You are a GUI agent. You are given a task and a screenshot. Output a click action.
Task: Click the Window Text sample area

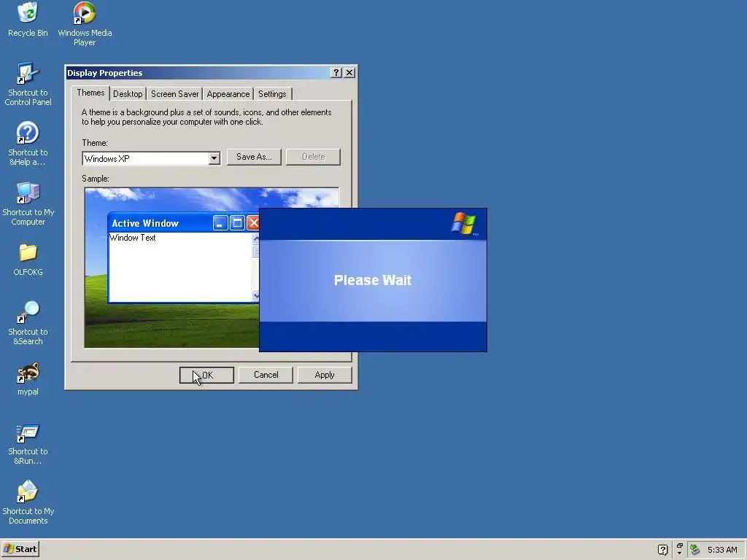point(133,238)
